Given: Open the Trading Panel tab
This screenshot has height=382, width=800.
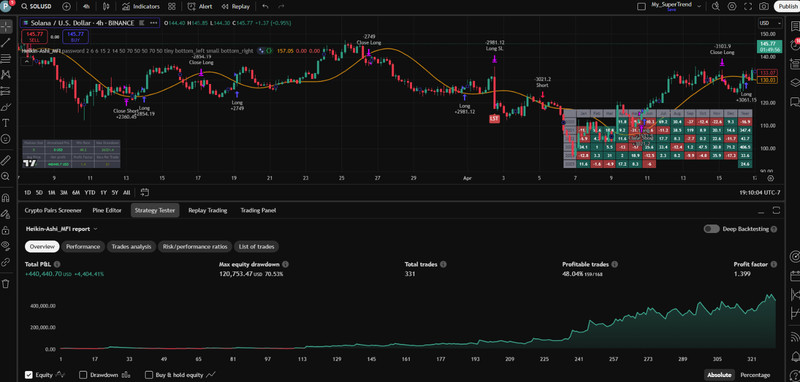Looking at the screenshot, I should pyautogui.click(x=258, y=210).
